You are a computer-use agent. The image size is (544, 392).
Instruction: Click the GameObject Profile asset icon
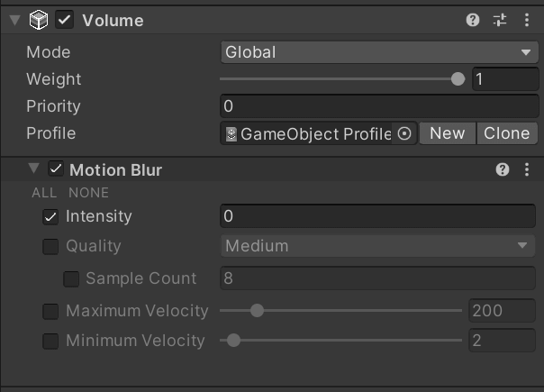(x=231, y=134)
